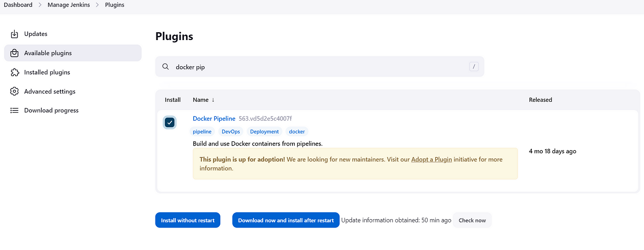644x250 pixels.
Task: Click the Released column header
Action: (x=540, y=100)
